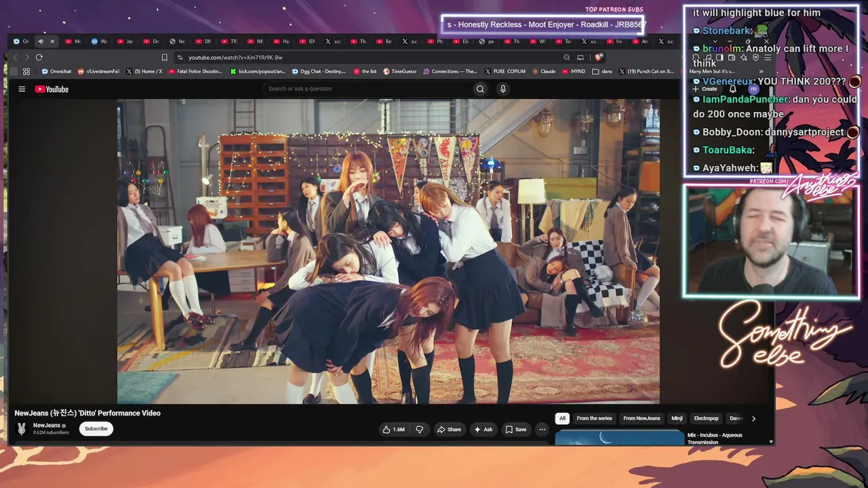Viewport: 868px width, 488px height.
Task: Open the zoom magnifier in the address bar
Action: [x=567, y=58]
